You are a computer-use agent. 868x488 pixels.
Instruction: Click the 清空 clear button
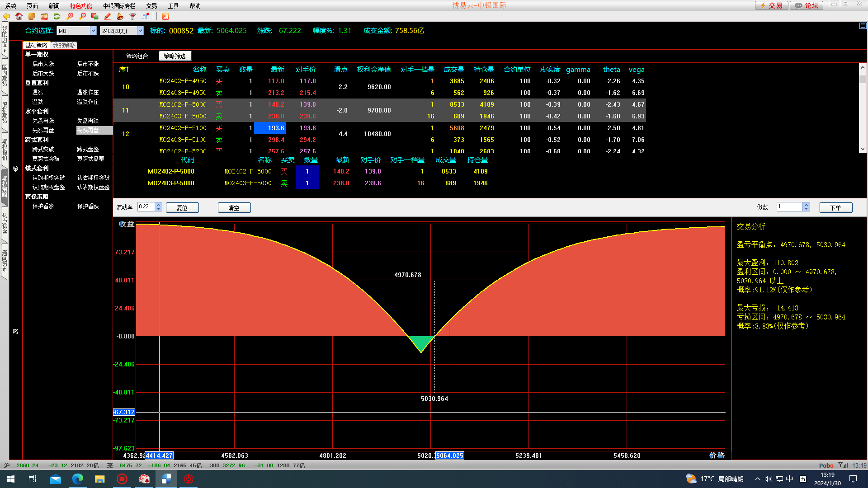[x=234, y=208]
